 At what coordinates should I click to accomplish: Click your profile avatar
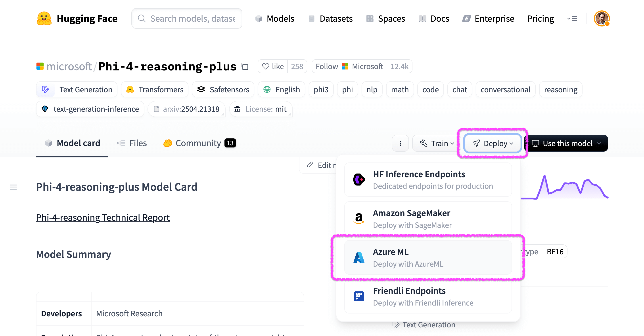[602, 18]
